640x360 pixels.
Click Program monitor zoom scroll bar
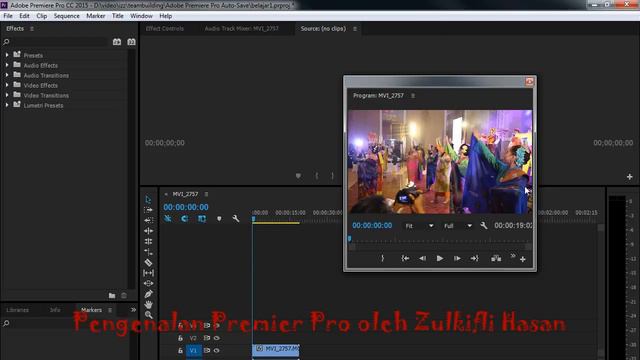440,247
